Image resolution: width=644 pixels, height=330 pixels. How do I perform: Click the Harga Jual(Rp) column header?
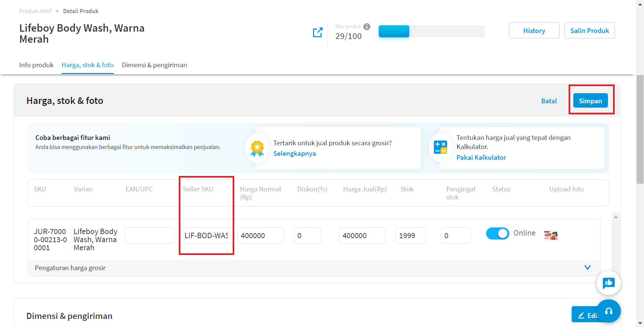tap(365, 189)
